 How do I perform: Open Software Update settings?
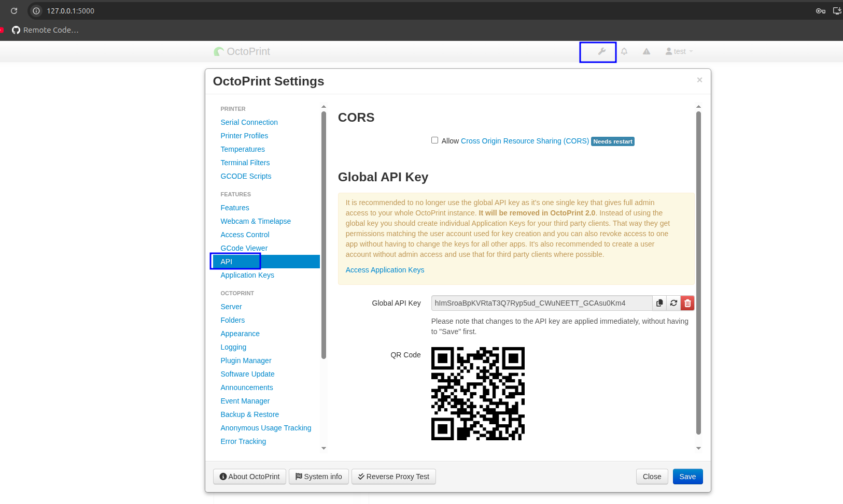[247, 374]
